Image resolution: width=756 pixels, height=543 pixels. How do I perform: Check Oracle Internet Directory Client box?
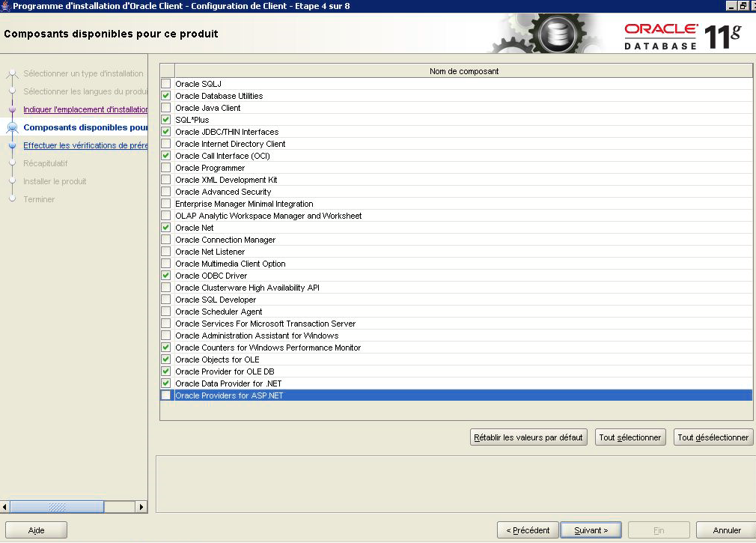pos(166,144)
